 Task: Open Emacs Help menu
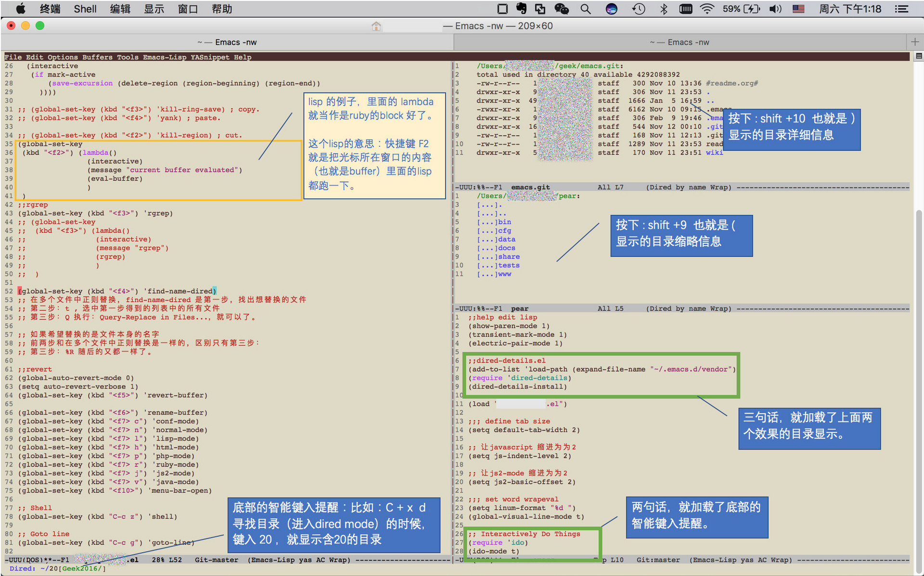tap(243, 57)
